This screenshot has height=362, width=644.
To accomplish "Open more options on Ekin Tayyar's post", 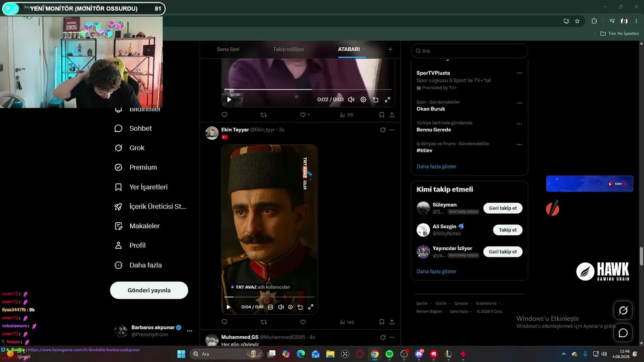I will 392,130.
